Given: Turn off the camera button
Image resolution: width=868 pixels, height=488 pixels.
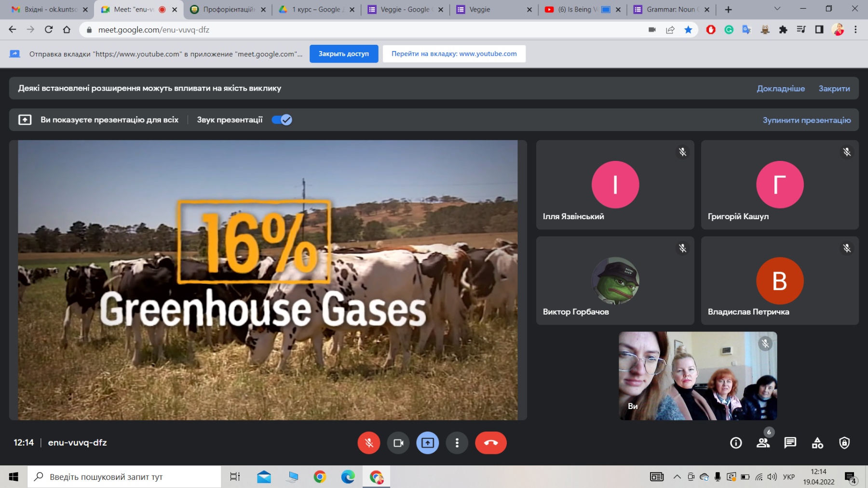Looking at the screenshot, I should tap(398, 443).
